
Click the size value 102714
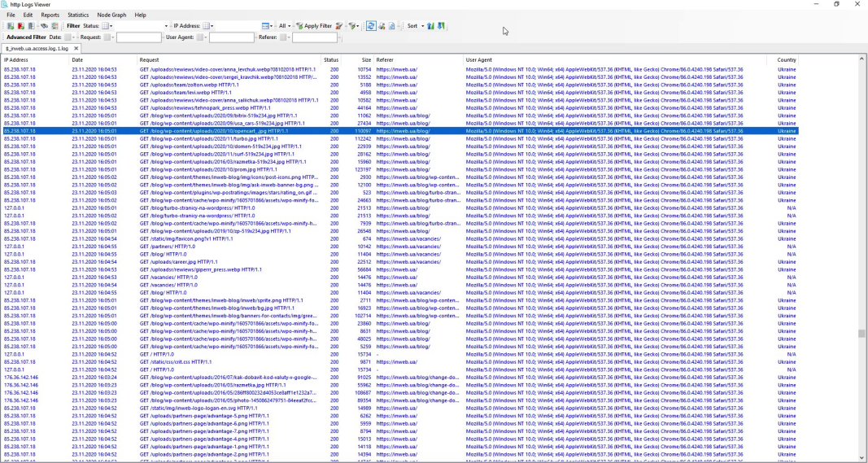click(363, 316)
